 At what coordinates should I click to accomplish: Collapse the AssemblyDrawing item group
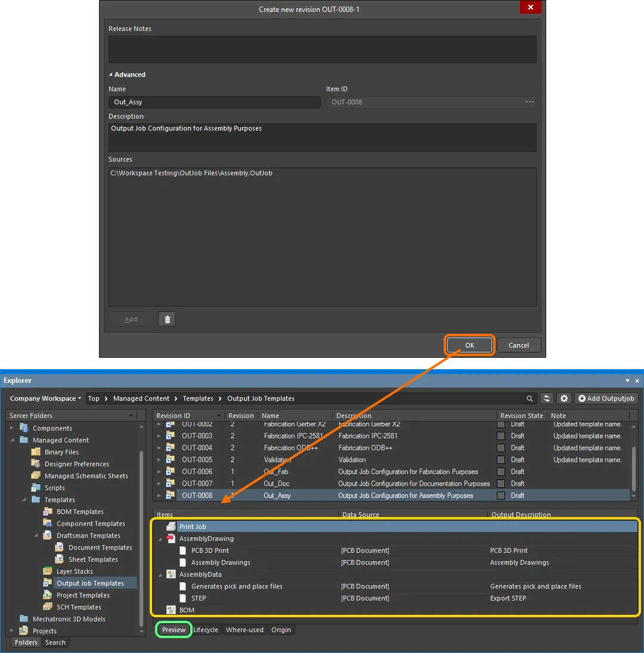(160, 539)
